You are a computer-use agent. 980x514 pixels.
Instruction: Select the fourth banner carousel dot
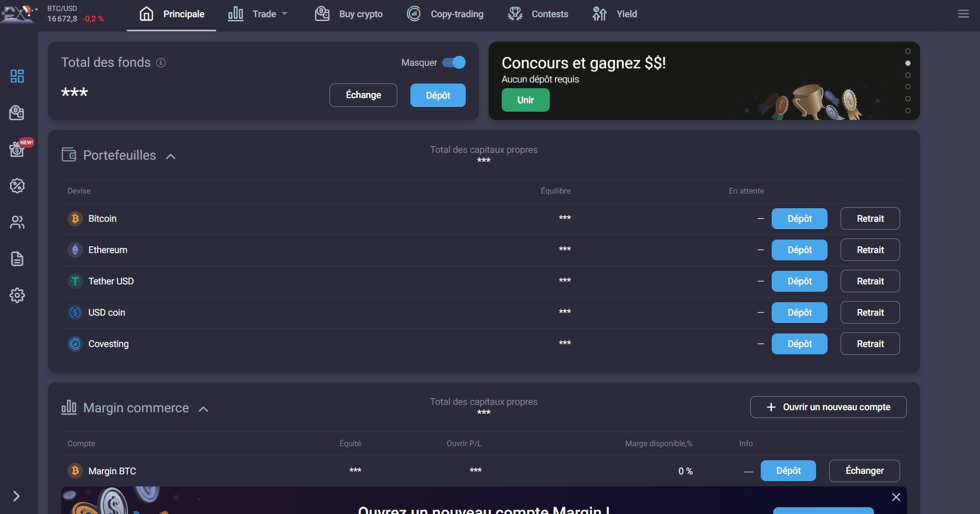click(x=908, y=87)
